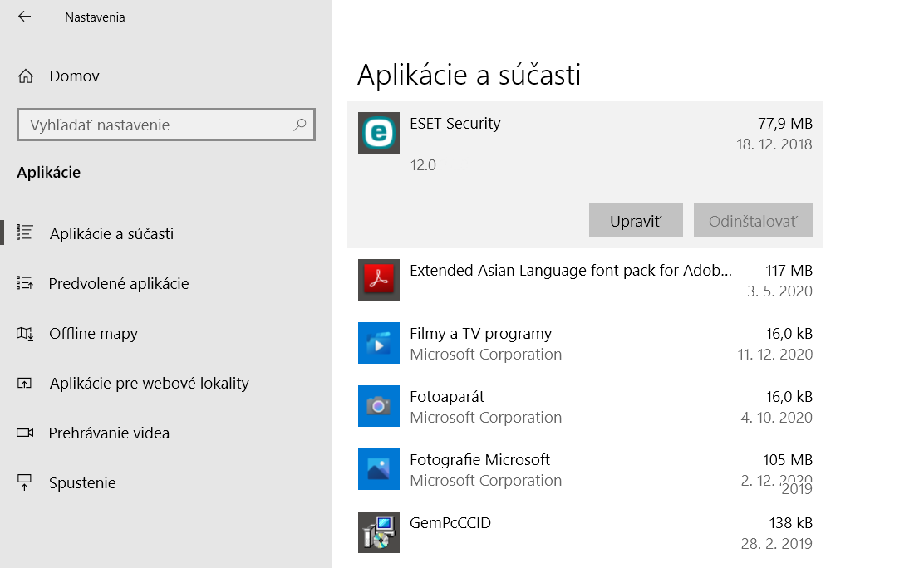Click the ESET version number 12.0
The image size is (924, 568).
pyautogui.click(x=423, y=165)
